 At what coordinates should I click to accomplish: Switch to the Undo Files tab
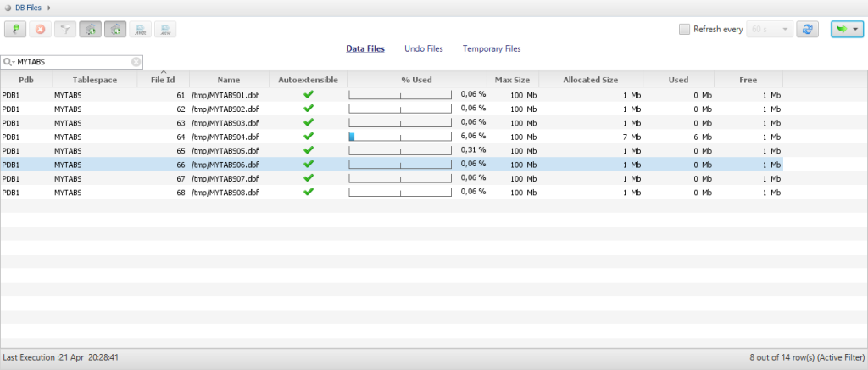[x=424, y=49]
